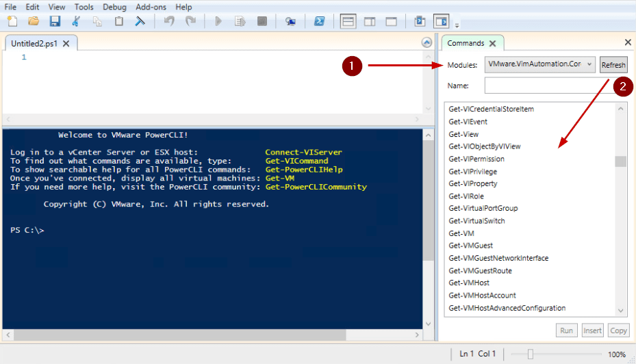The height and width of the screenshot is (364, 636).
Task: Toggle the command add-on pane icon
Action: click(442, 21)
